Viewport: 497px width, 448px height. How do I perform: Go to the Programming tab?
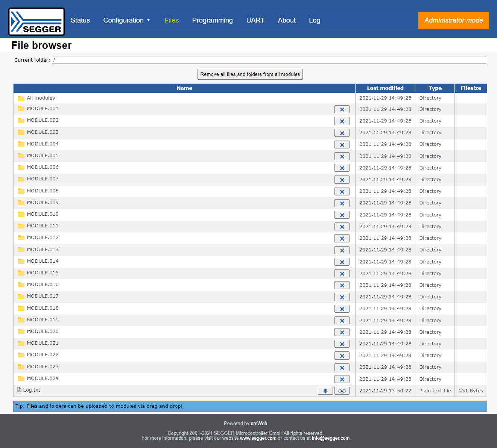coord(212,20)
